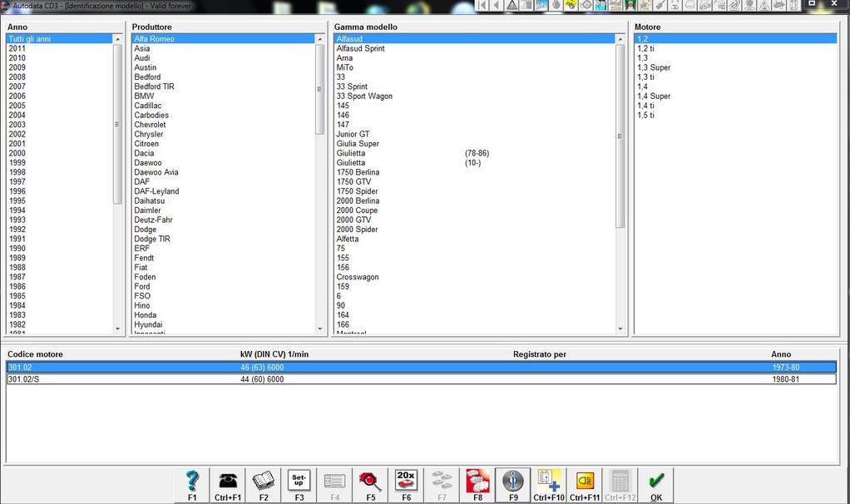This screenshot has height=504, width=850.
Task: Select Hyundai in the Produttore list
Action: [x=224, y=324]
